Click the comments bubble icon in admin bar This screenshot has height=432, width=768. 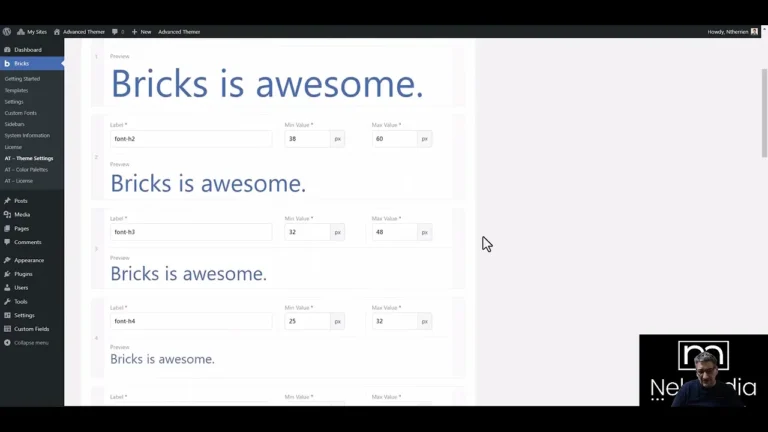116,31
